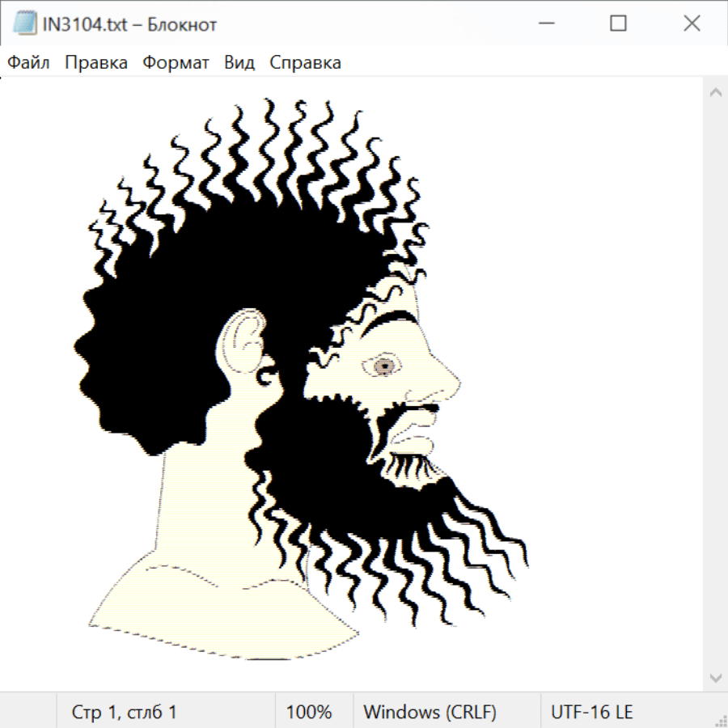Open the Вид menu
The image size is (728, 728).
(239, 63)
